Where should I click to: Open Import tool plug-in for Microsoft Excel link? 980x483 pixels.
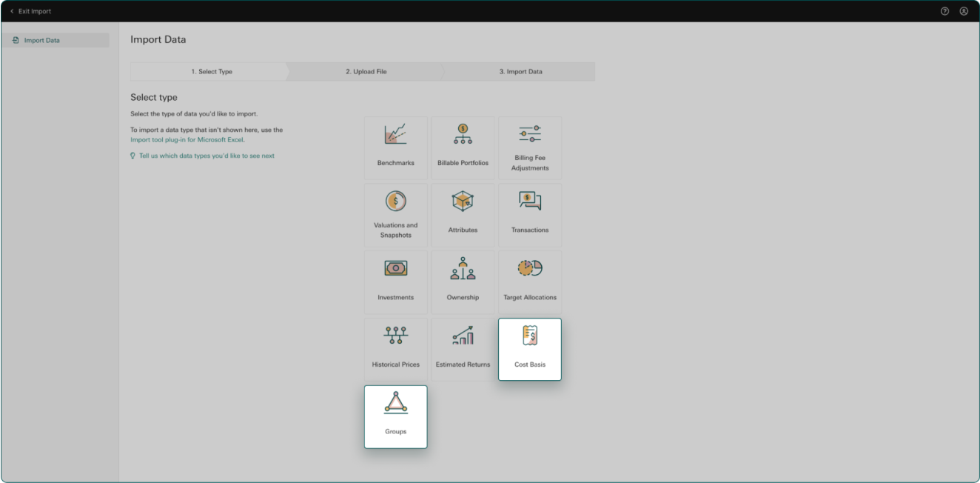[x=187, y=139]
